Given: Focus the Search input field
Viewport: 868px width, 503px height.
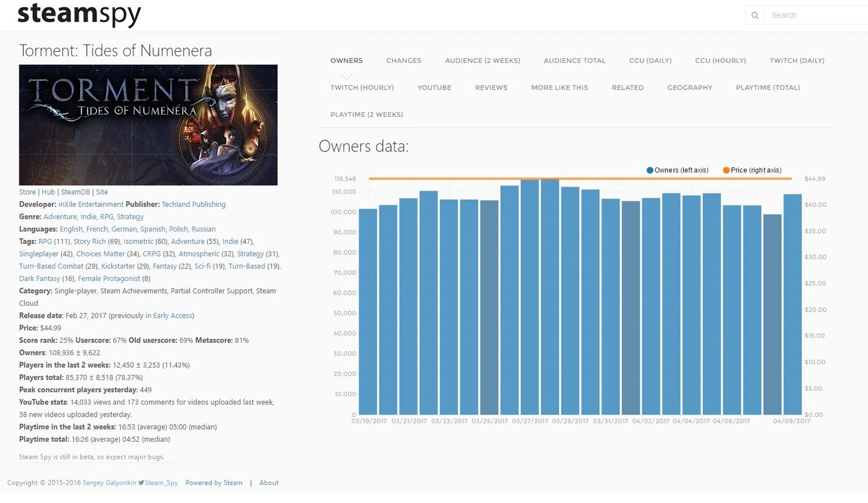Looking at the screenshot, I should (x=816, y=16).
